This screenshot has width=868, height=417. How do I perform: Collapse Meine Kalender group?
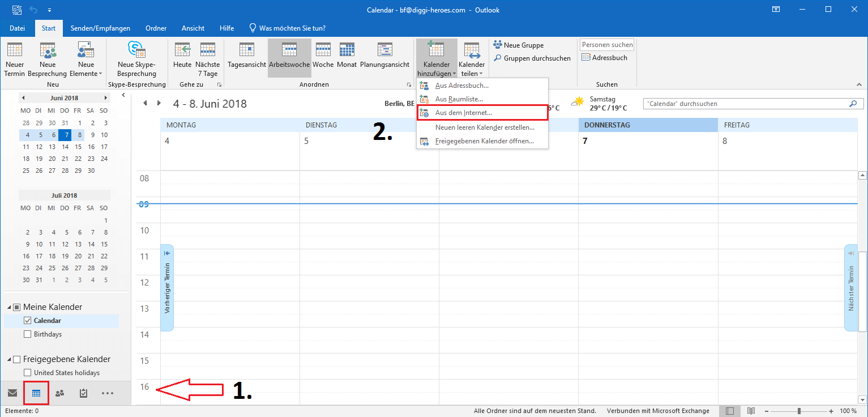click(9, 307)
